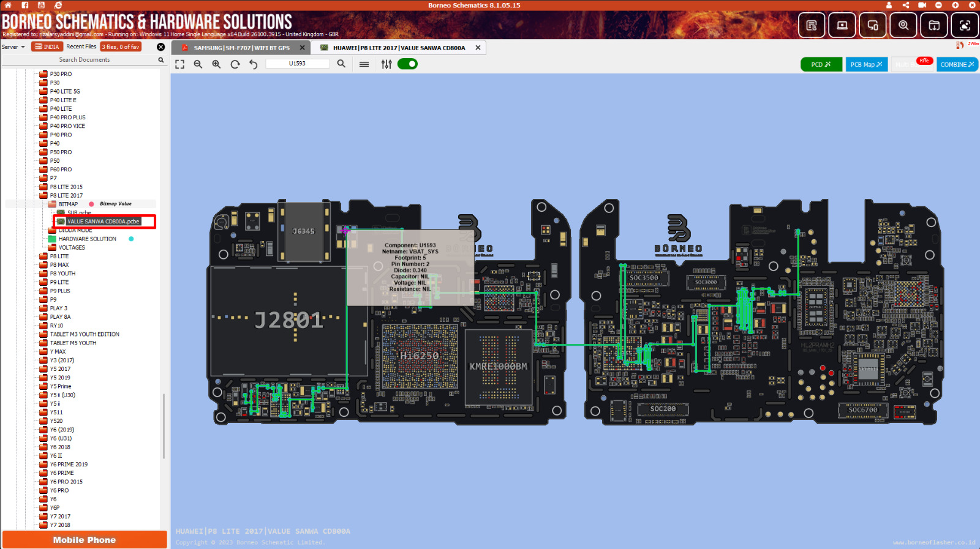Screen dimensions: 980x549
Task: Select the P9 PLUS folder
Action: tap(60, 291)
